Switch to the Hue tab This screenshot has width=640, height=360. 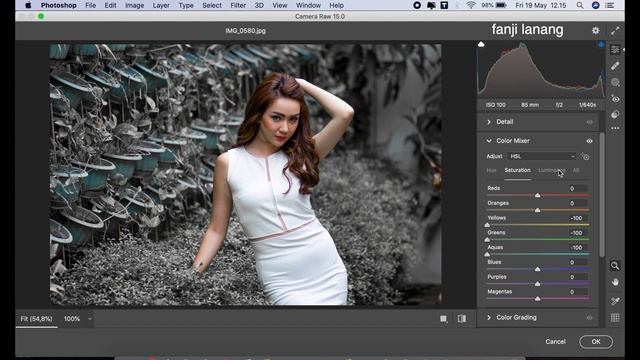(491, 170)
